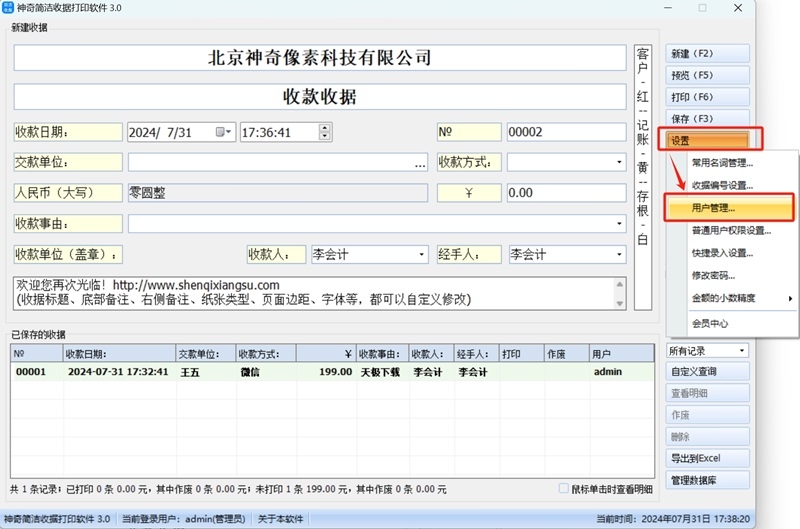Click the 交款单位 column header

206,354
